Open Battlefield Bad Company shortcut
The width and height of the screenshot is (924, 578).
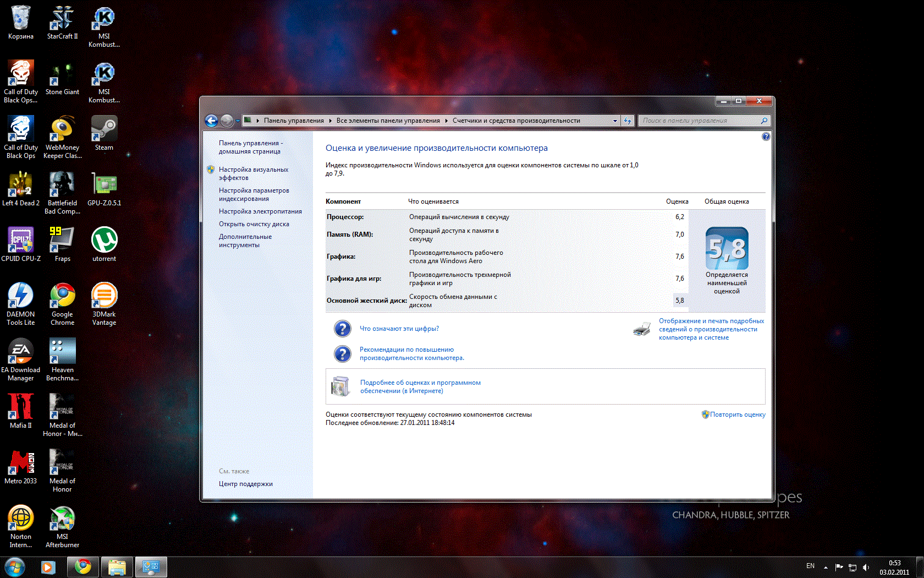(62, 193)
